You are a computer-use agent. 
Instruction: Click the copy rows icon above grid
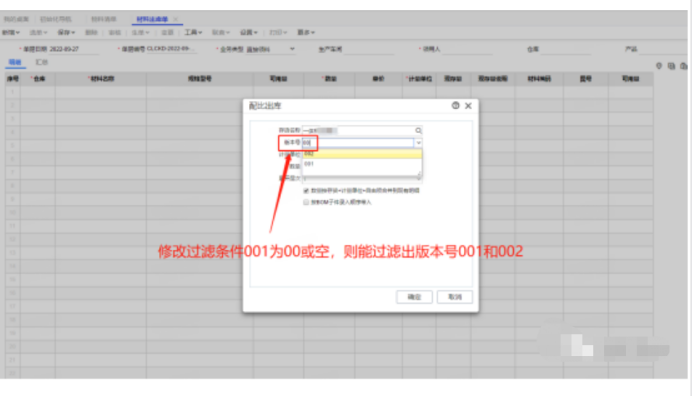pyautogui.click(x=671, y=66)
